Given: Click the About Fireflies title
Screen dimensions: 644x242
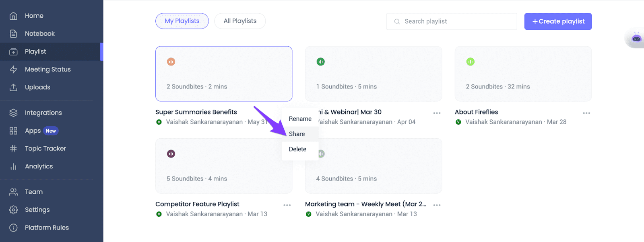Looking at the screenshot, I should (x=476, y=112).
